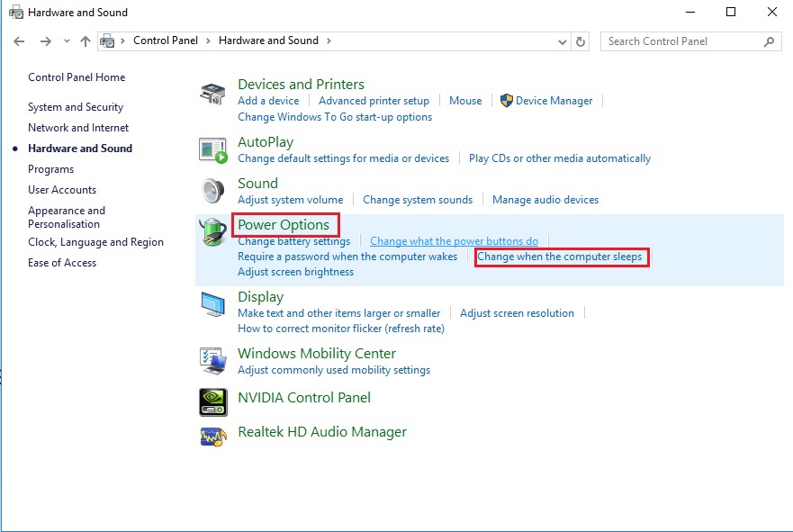Click the NVIDIA Control Panel icon

[x=213, y=402]
